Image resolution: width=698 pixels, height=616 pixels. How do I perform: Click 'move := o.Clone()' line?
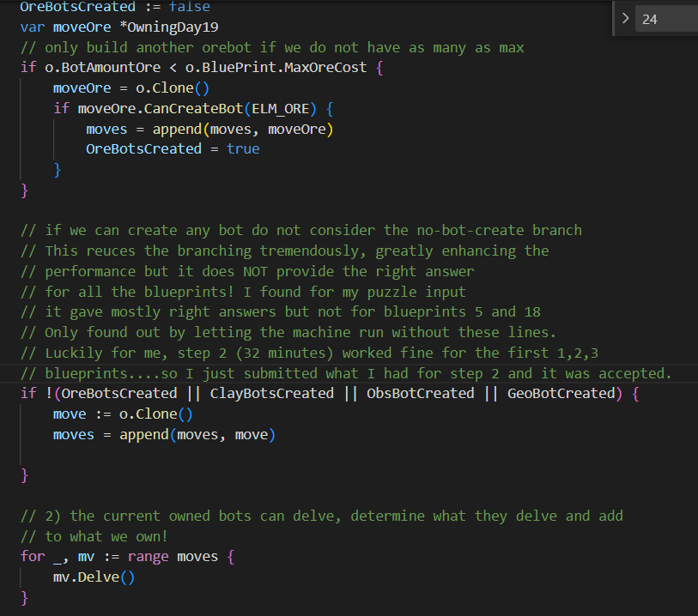pos(123,414)
